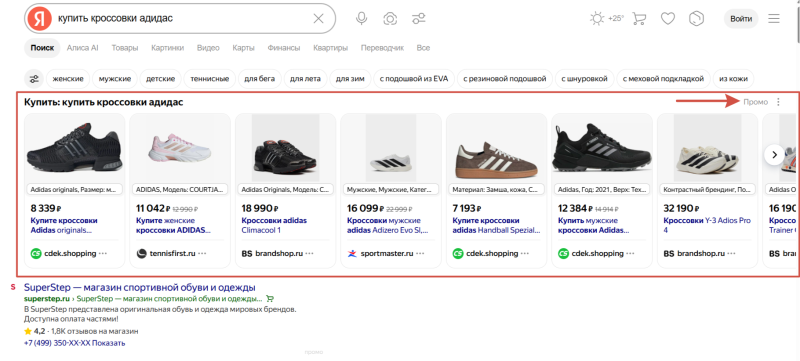Open Кроссовки adidas Climacool 1 link

point(274,225)
